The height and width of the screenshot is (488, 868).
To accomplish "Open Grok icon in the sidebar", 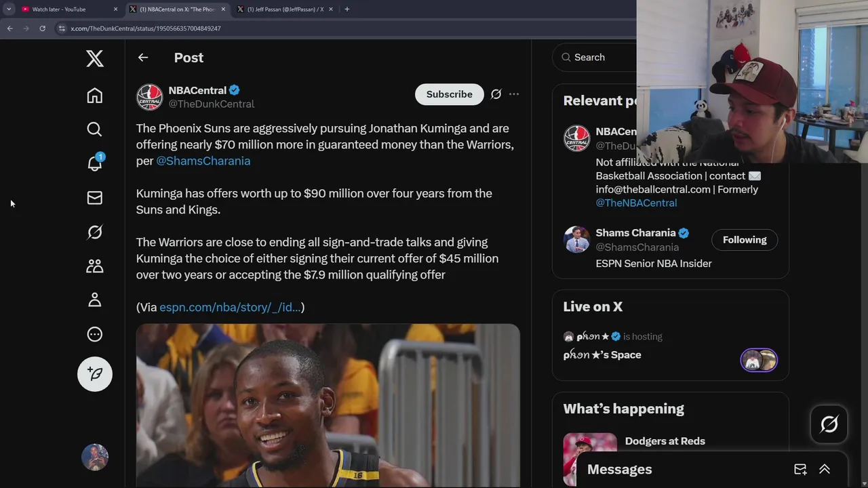I will [95, 232].
